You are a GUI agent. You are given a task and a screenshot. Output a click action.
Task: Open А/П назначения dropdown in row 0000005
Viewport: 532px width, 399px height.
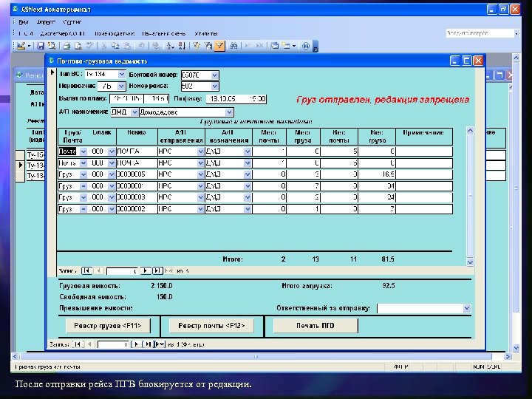click(248, 174)
